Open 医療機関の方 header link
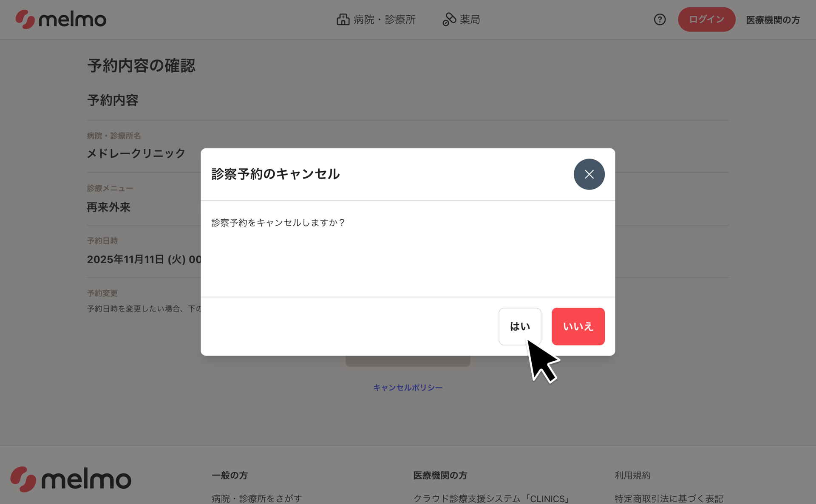 point(773,20)
